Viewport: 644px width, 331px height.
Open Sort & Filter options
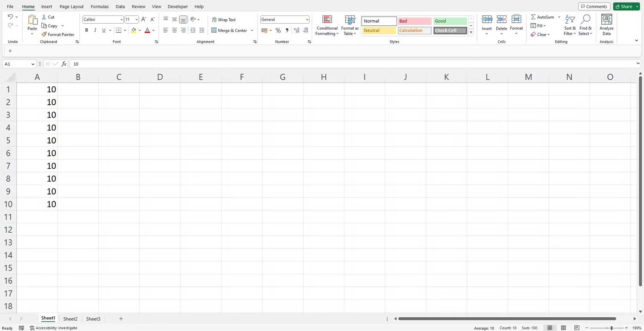[569, 25]
